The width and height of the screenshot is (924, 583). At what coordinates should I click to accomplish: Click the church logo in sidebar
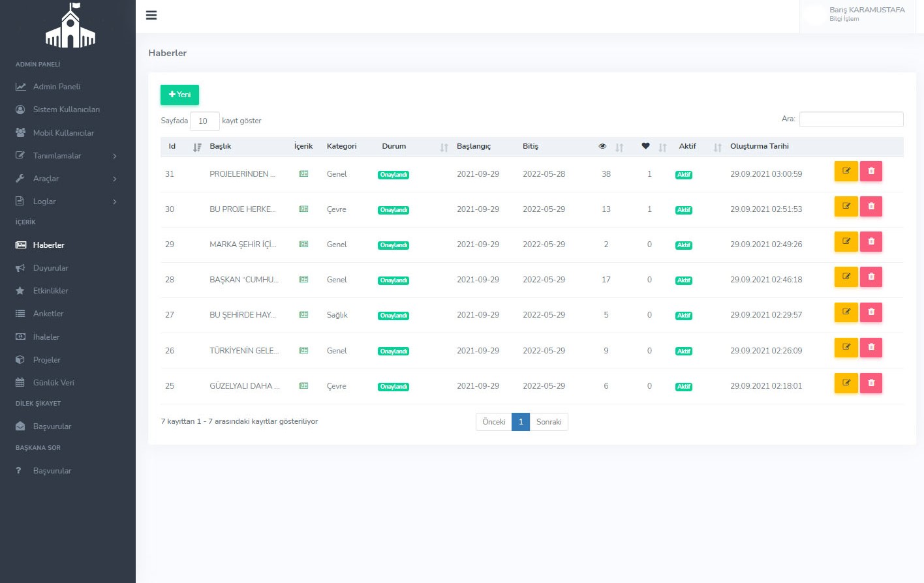coord(70,25)
